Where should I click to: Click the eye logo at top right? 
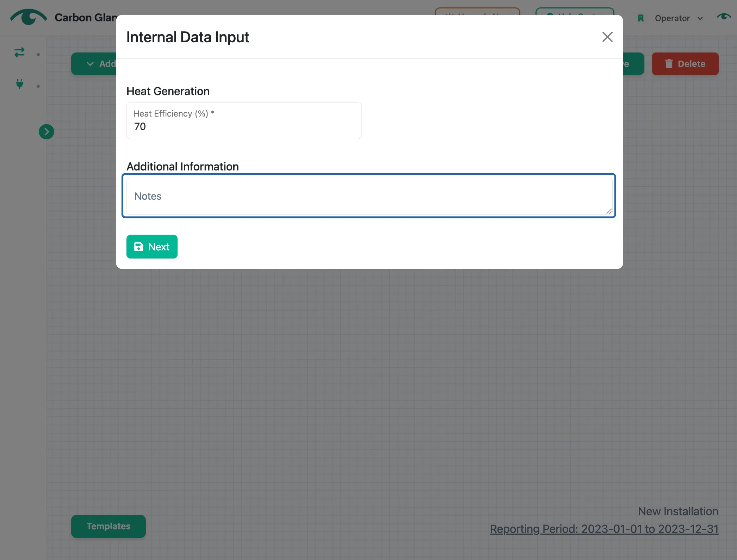click(724, 17)
